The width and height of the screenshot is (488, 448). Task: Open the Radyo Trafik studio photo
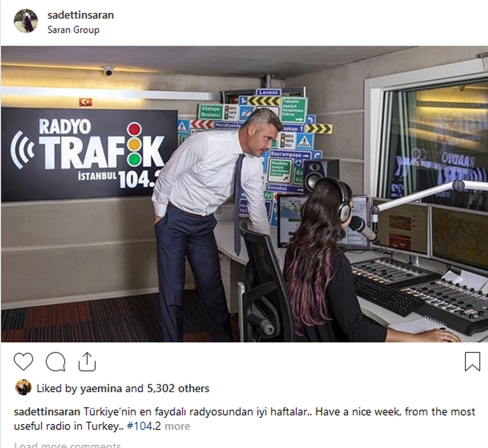244,194
